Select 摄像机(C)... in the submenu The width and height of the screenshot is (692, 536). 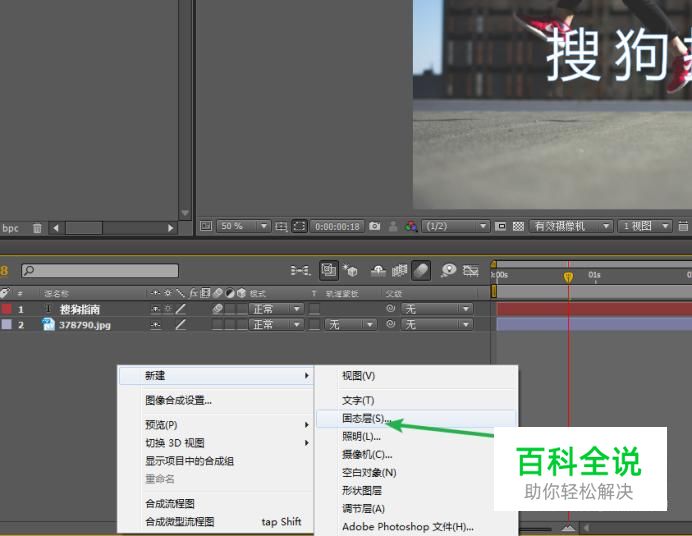(367, 454)
